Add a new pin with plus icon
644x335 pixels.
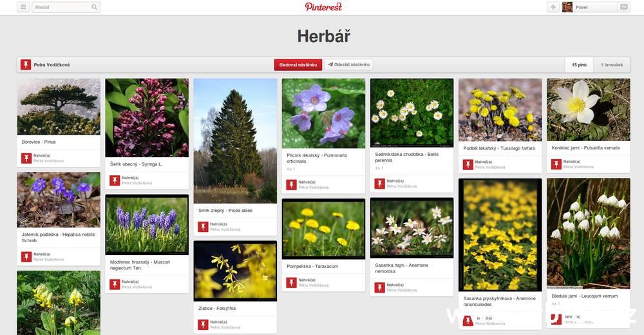(553, 7)
